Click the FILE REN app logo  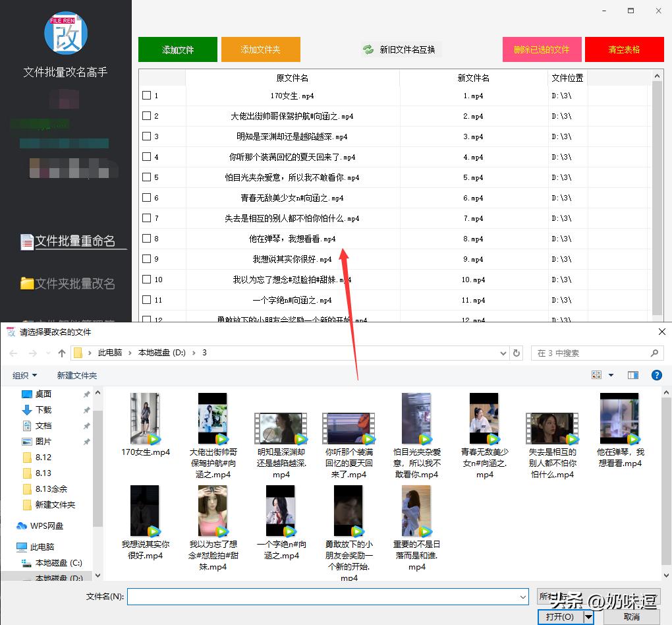(x=66, y=32)
